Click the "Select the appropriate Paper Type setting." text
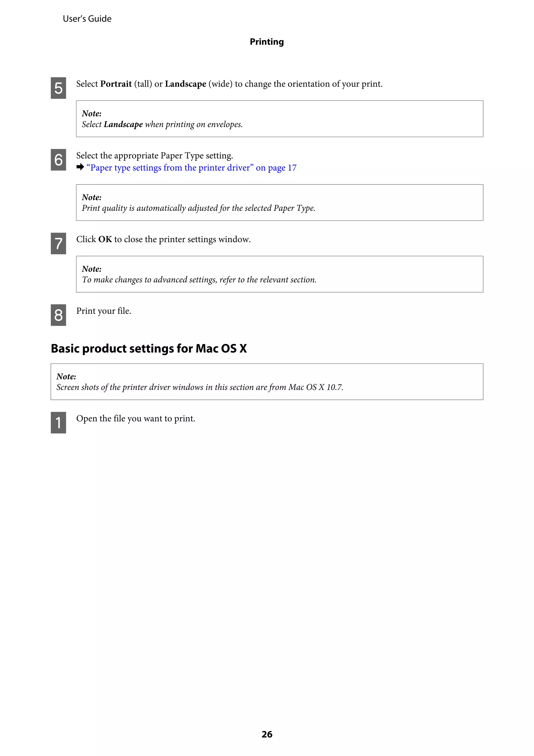This screenshot has height=756, width=534. point(155,156)
